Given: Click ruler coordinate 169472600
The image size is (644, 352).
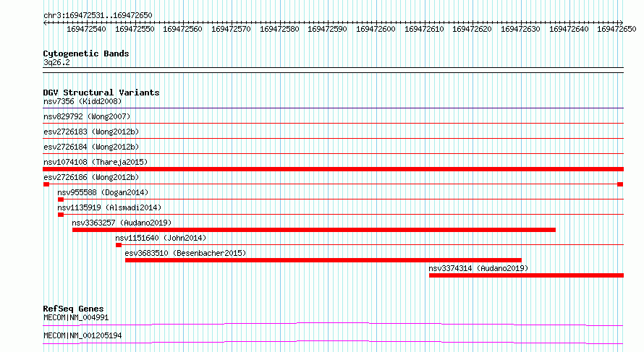Looking at the screenshot, I should coord(376,29).
